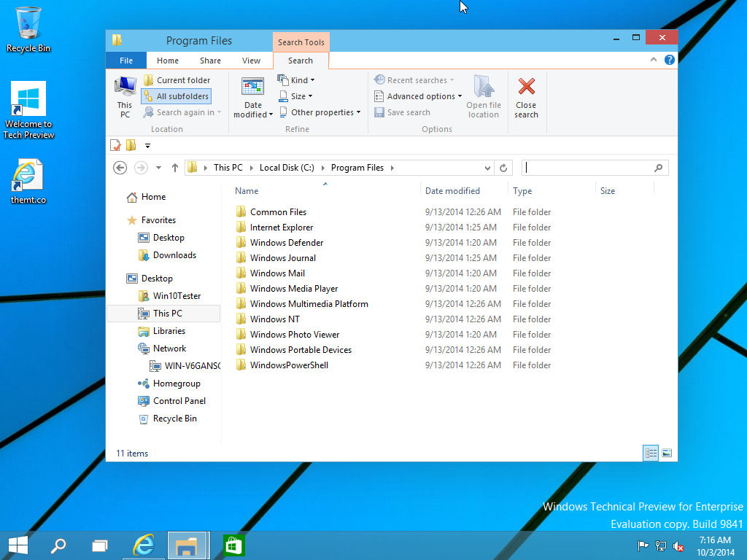747x560 pixels.
Task: Switch to large thumbnails view in status bar
Action: pyautogui.click(x=667, y=453)
